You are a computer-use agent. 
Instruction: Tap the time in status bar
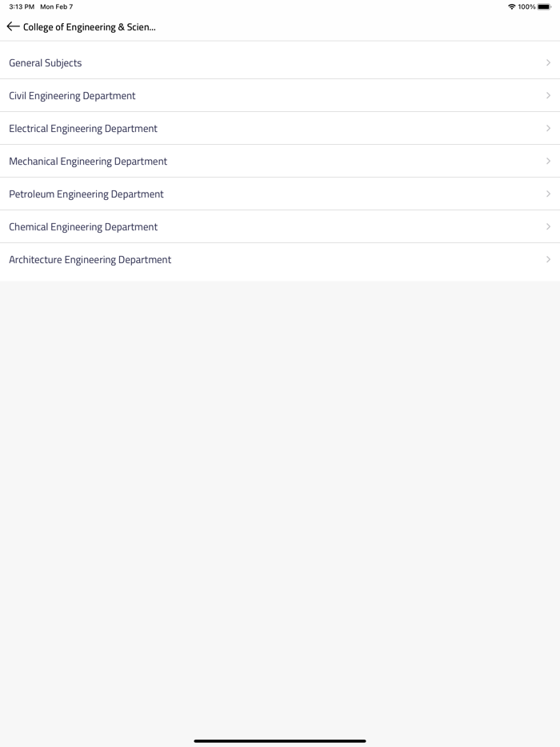pos(22,7)
